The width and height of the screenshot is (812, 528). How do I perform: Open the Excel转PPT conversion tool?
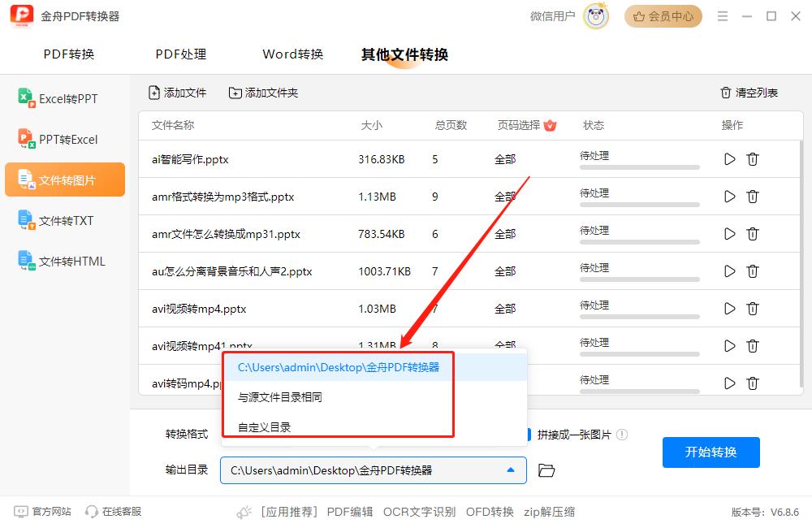coord(65,97)
